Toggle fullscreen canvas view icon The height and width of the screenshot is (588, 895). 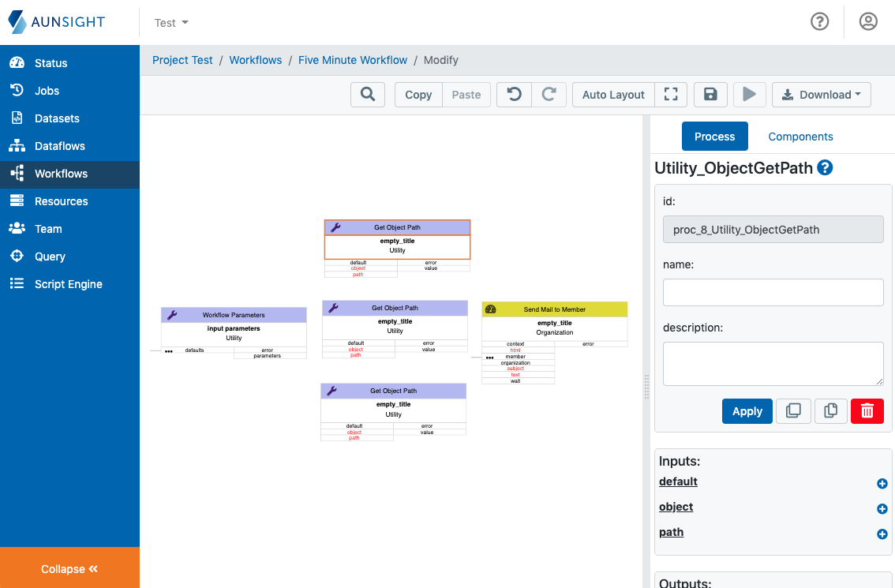(671, 95)
